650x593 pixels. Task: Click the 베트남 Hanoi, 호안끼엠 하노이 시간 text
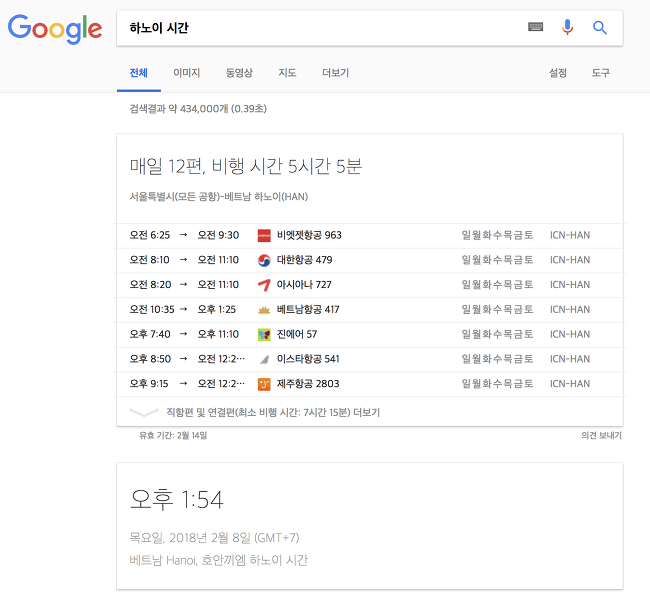pyautogui.click(x=218, y=560)
